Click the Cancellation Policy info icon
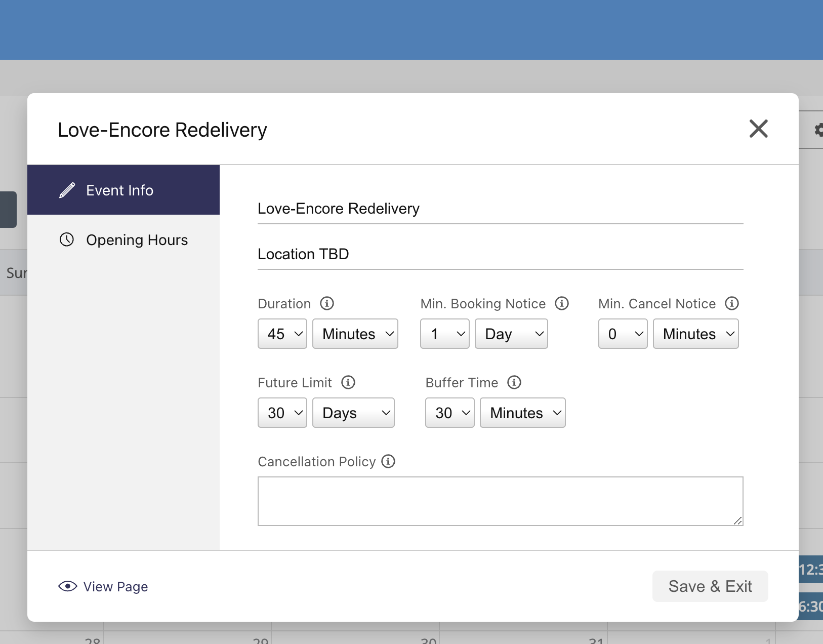Viewport: 823px width, 644px height. [388, 461]
